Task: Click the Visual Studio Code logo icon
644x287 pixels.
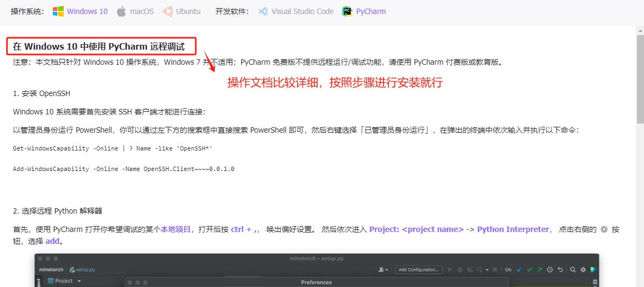Action: (x=263, y=11)
